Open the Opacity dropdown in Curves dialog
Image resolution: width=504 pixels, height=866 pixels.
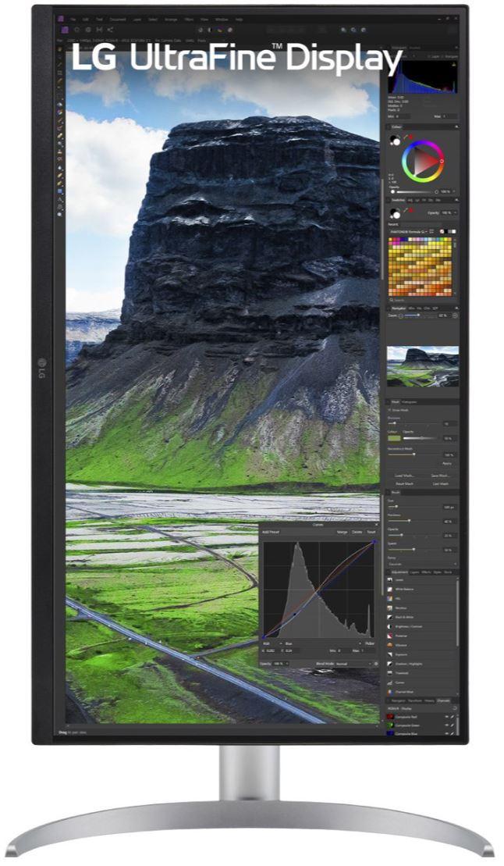[280, 664]
